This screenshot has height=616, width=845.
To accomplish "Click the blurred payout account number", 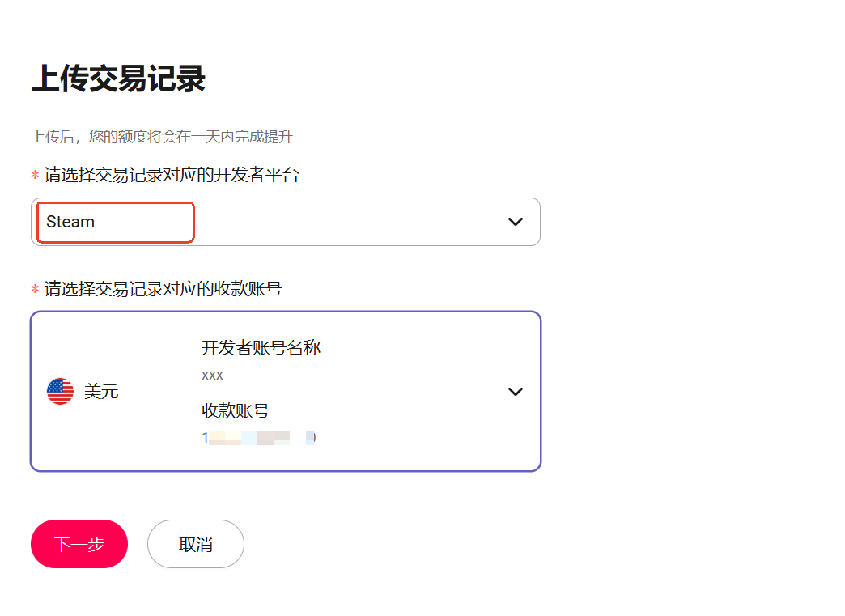I will (259, 438).
